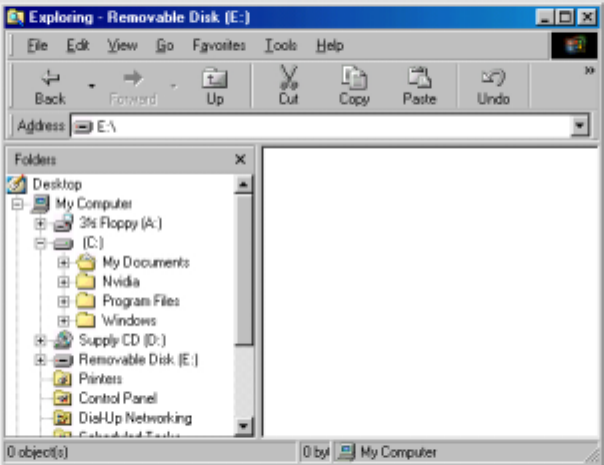Click the (C:) hard drive icon
The width and height of the screenshot is (604, 465).
tap(63, 243)
